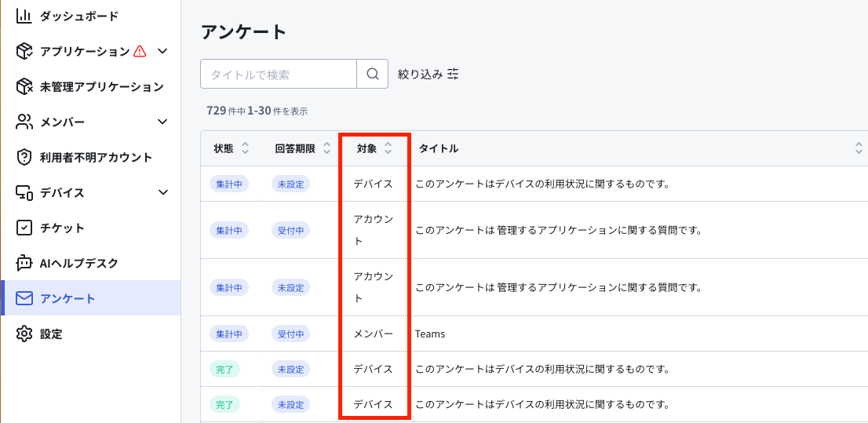Open 設定 in the sidebar

(51, 334)
